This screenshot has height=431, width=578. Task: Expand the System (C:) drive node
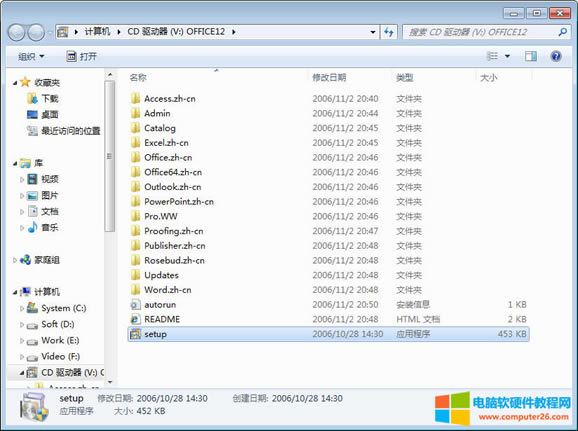(x=22, y=308)
